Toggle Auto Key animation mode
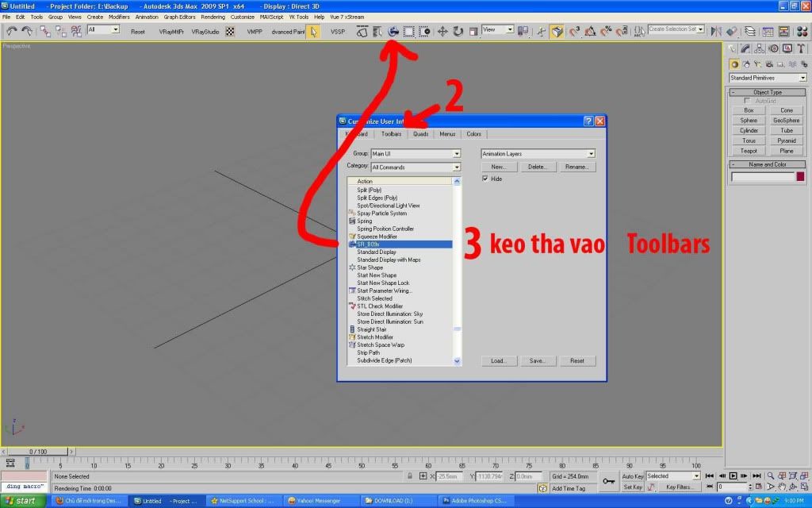This screenshot has height=508, width=812. tap(632, 476)
